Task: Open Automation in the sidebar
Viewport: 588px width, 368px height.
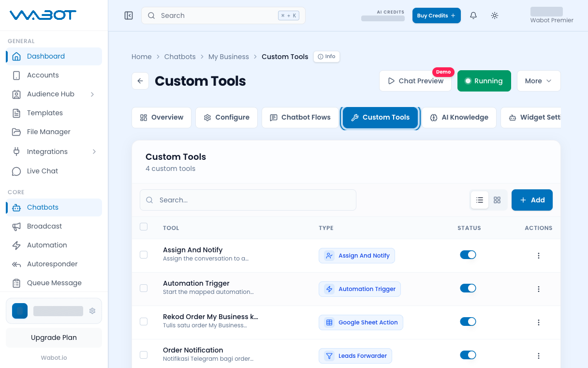Action: [54, 245]
